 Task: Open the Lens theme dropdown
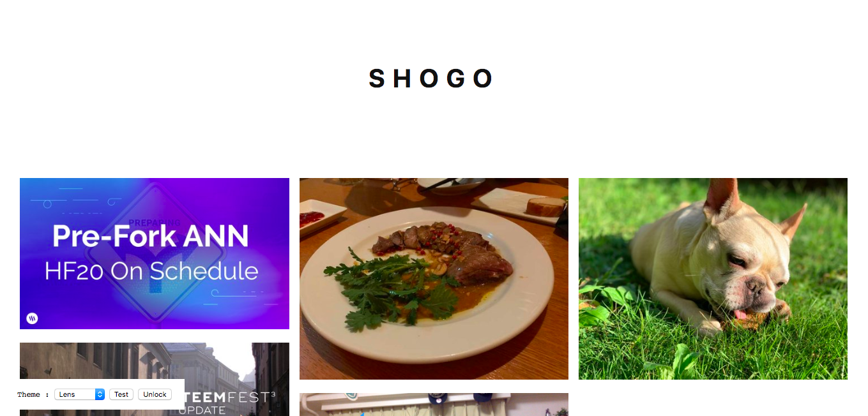(x=79, y=394)
